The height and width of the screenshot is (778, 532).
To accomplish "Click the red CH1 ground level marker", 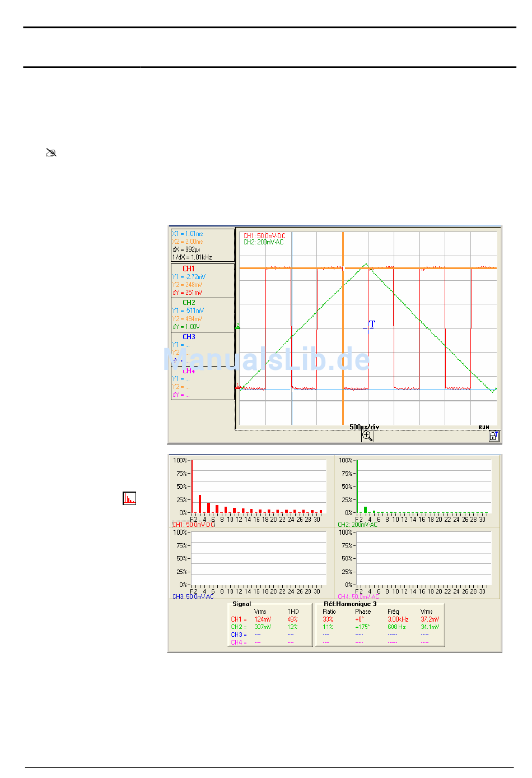I will point(237,386).
